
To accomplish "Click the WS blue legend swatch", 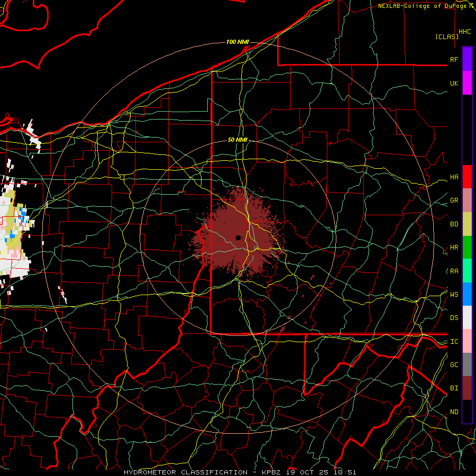I will tap(467, 294).
